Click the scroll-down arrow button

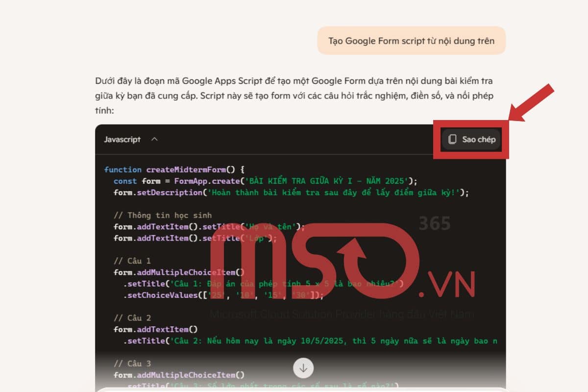tap(303, 367)
